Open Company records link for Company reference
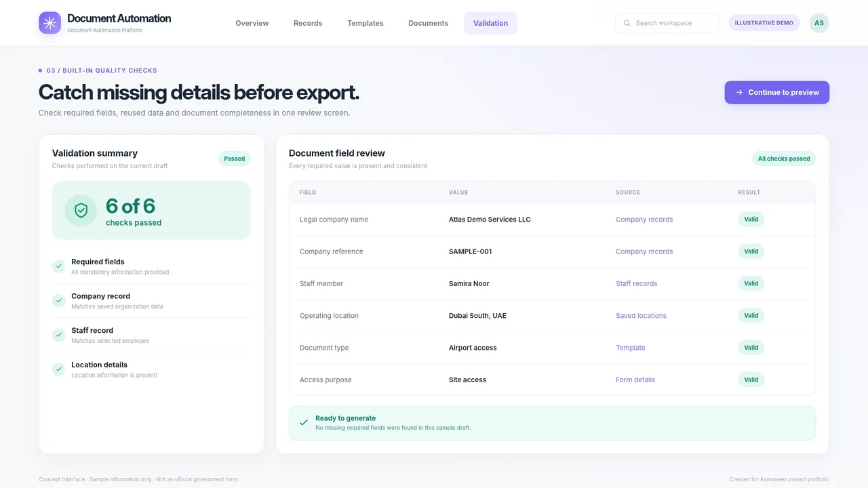868x488 pixels. coord(644,251)
